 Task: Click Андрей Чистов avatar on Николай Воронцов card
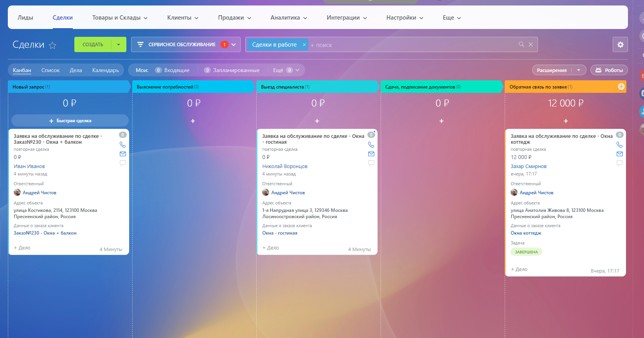pos(266,192)
